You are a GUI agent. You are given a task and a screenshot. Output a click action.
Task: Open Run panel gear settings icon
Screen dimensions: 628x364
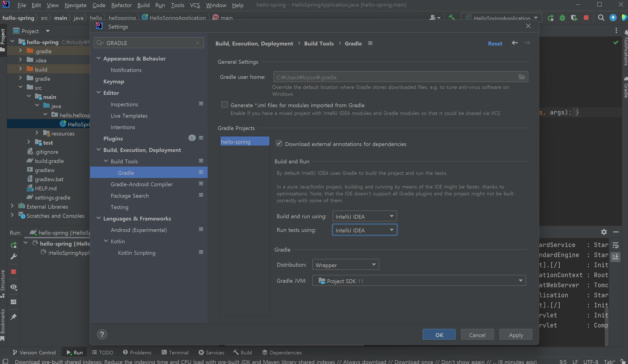pyautogui.click(x=604, y=232)
